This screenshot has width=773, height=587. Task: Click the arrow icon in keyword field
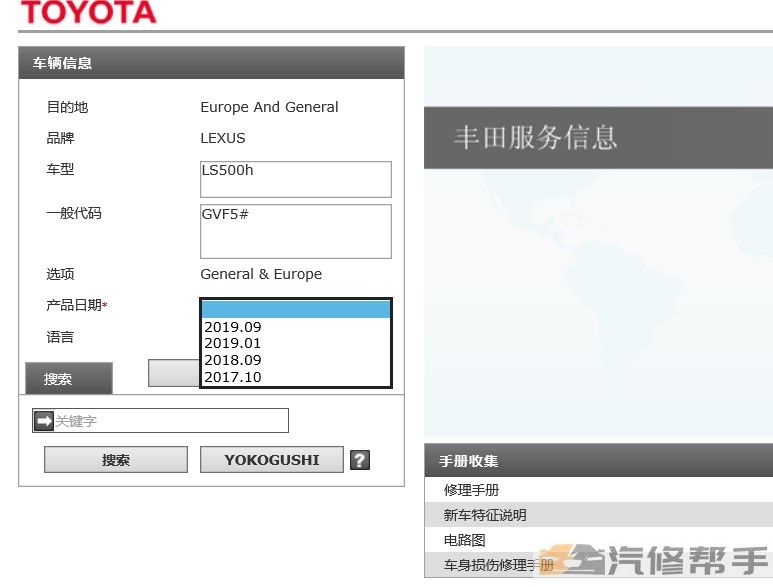[44, 421]
